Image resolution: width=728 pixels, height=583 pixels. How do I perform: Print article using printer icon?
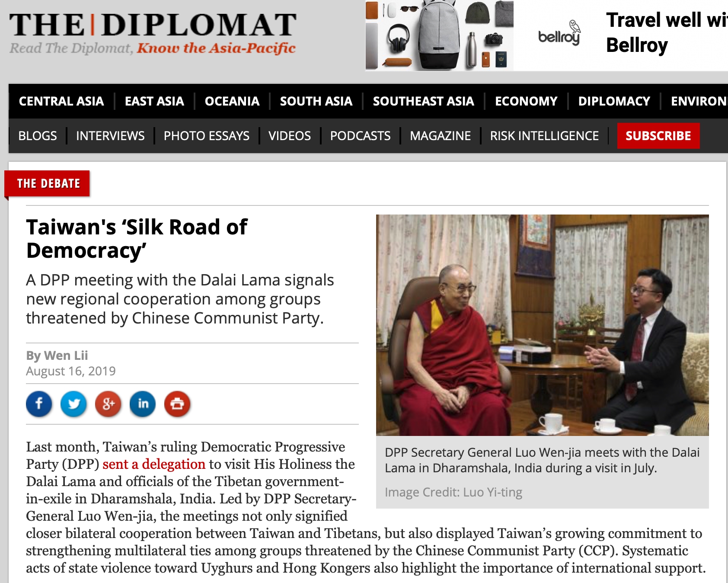[177, 404]
